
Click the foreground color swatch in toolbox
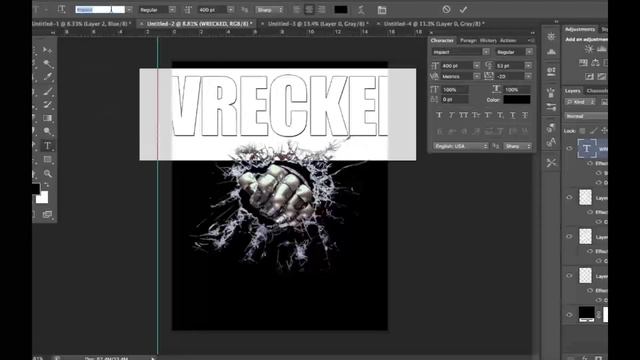[x=36, y=189]
